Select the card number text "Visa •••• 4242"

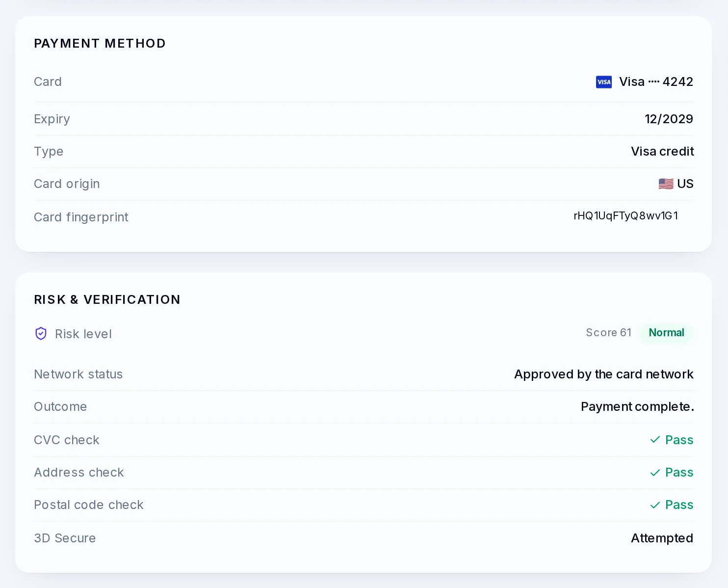[656, 81]
